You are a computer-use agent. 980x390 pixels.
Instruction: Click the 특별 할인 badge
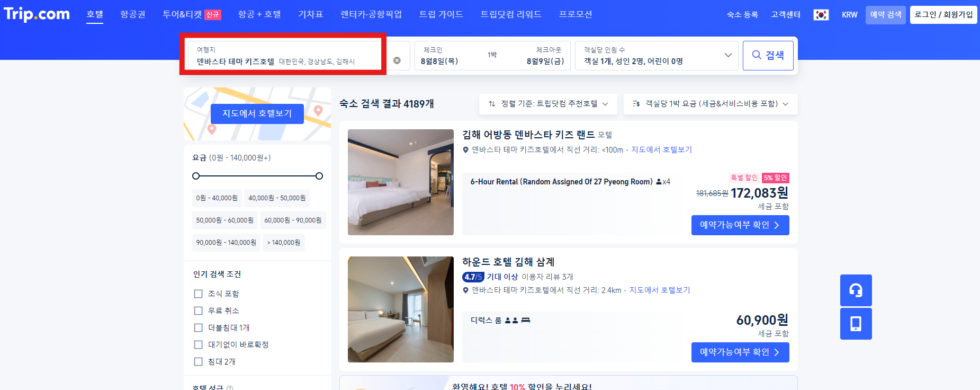tap(744, 178)
